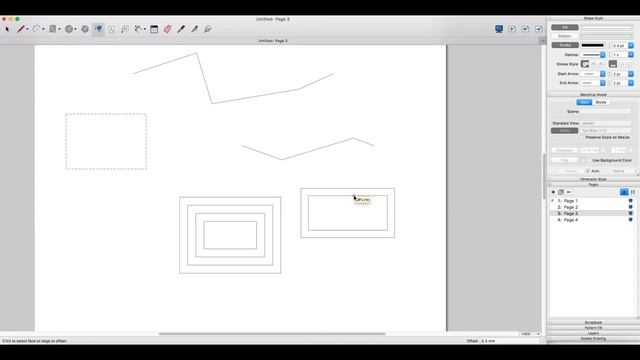Open Dashes pattern dropdown

pos(602,55)
